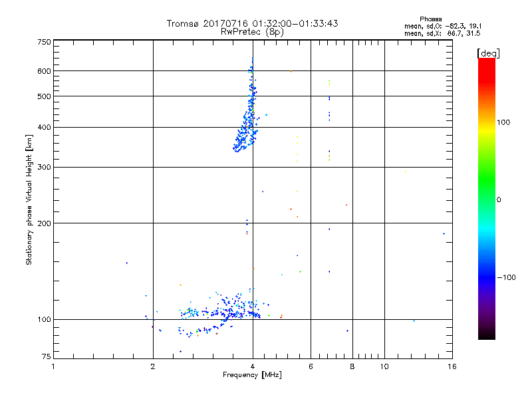Viewport: 532px width, 399px height.
Task: Click the '[deg]' colorbar unit label
Action: point(488,53)
